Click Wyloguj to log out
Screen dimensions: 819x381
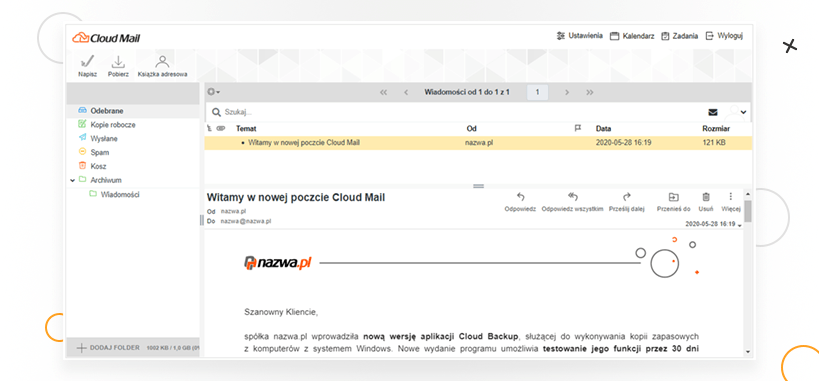coord(724,36)
